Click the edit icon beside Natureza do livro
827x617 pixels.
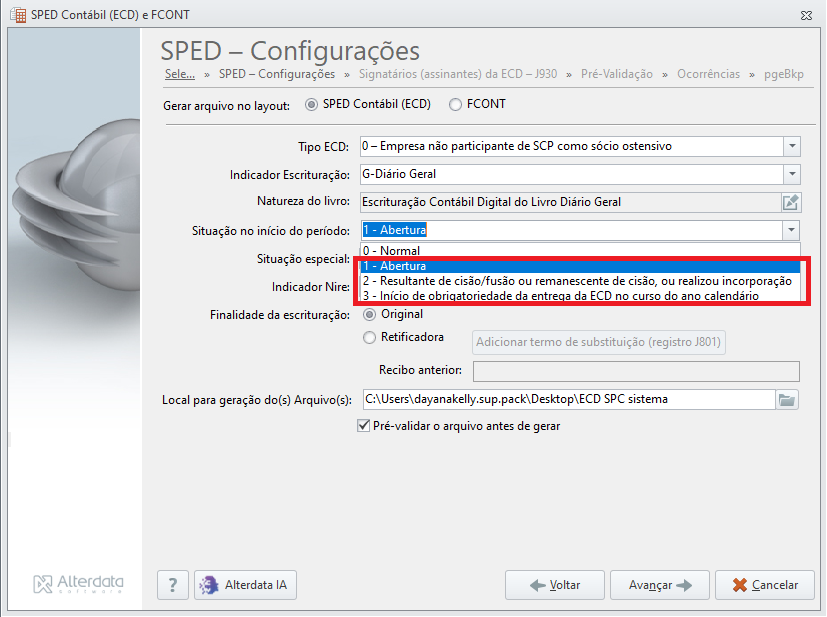click(790, 203)
